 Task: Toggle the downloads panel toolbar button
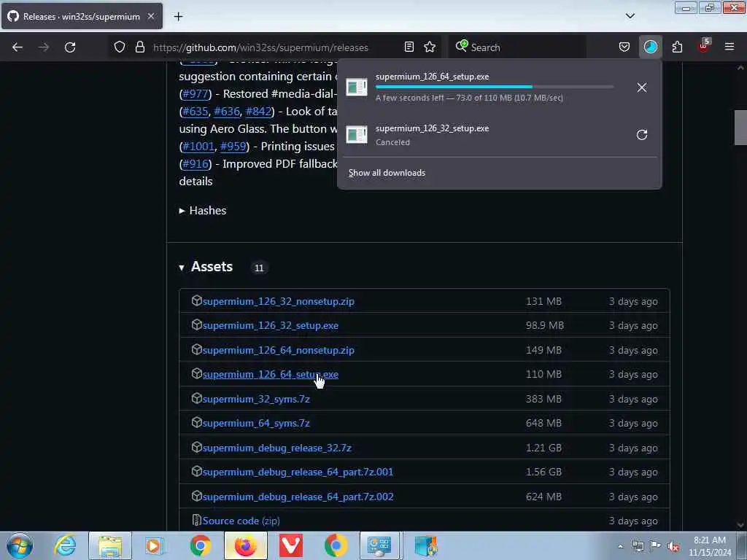(650, 47)
